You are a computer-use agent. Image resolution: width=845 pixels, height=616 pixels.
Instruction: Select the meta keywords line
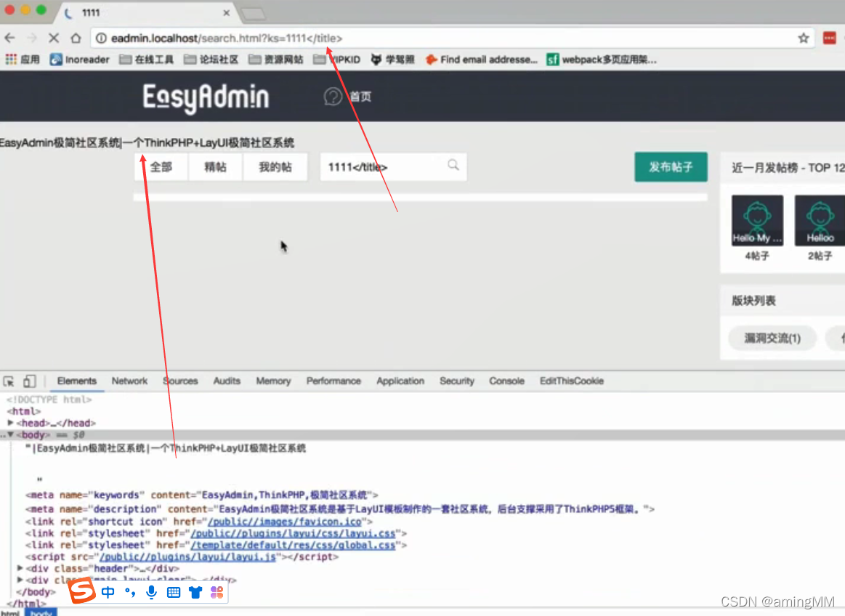[x=202, y=495]
